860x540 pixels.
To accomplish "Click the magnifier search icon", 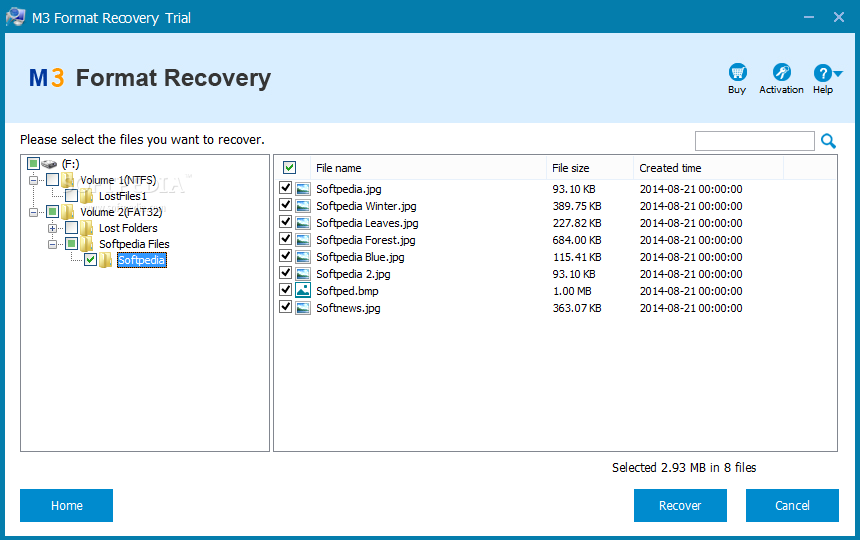I will 828,141.
